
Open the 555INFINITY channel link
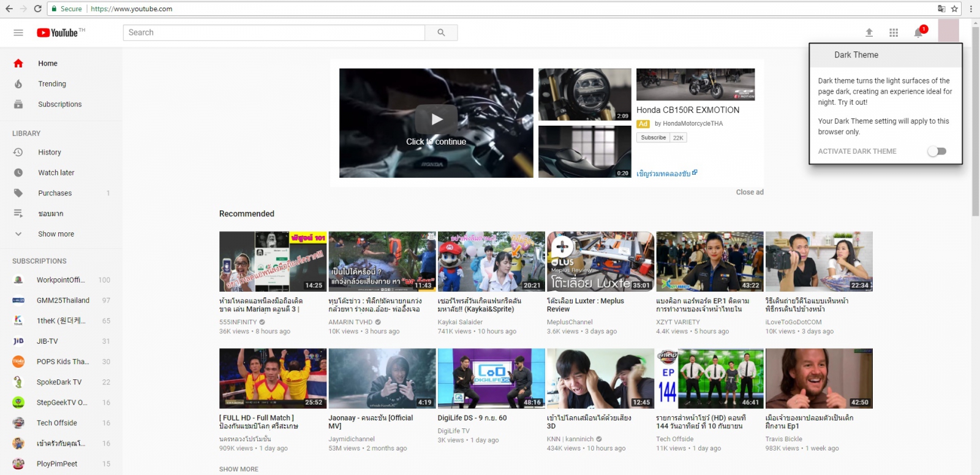pos(238,322)
